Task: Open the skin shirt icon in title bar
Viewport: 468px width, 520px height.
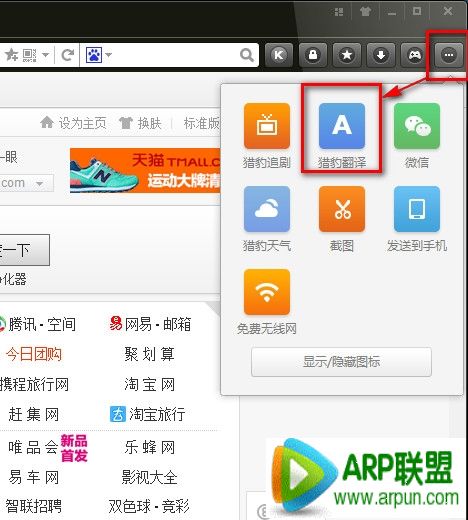Action: 365,12
